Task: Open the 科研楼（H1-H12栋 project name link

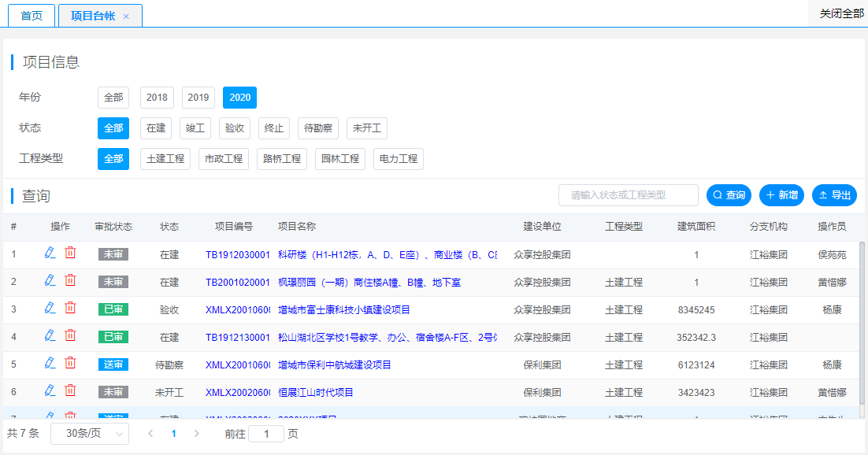Action: pyautogui.click(x=388, y=254)
